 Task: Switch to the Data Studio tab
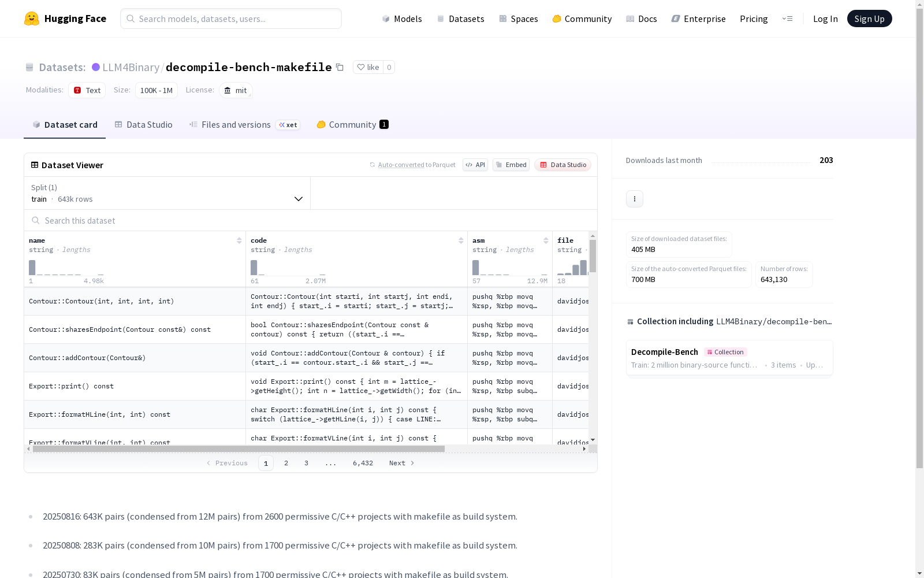(143, 125)
